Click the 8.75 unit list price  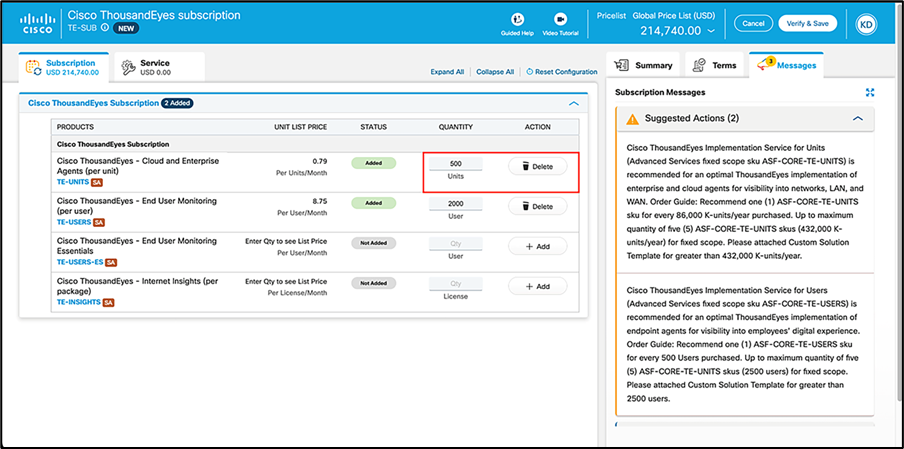click(321, 201)
